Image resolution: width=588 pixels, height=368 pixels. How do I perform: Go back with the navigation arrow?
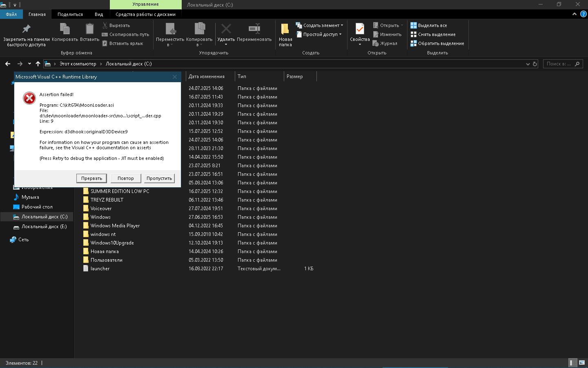[x=8, y=64]
